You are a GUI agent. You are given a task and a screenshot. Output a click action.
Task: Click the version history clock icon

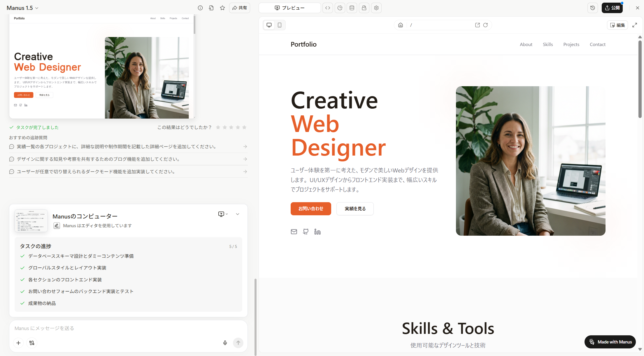point(593,8)
